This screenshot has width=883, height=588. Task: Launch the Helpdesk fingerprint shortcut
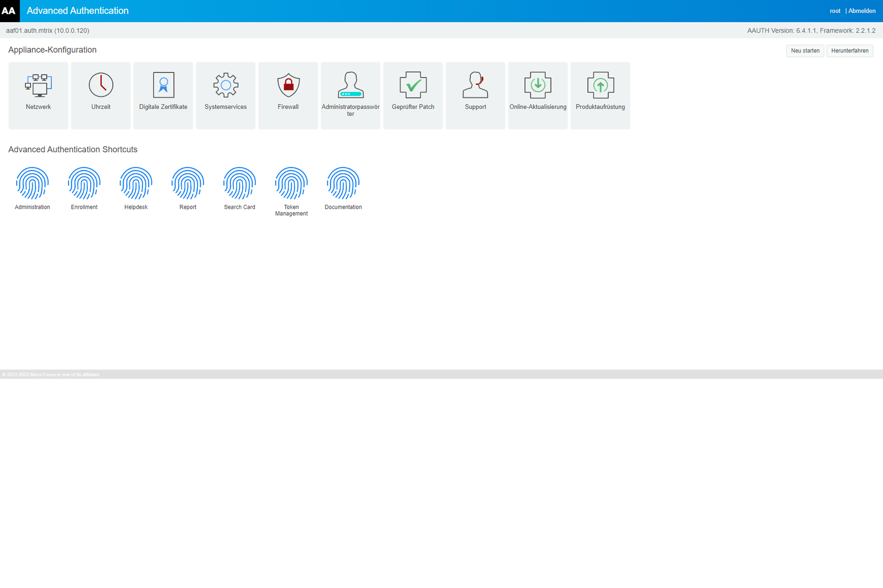click(x=136, y=188)
